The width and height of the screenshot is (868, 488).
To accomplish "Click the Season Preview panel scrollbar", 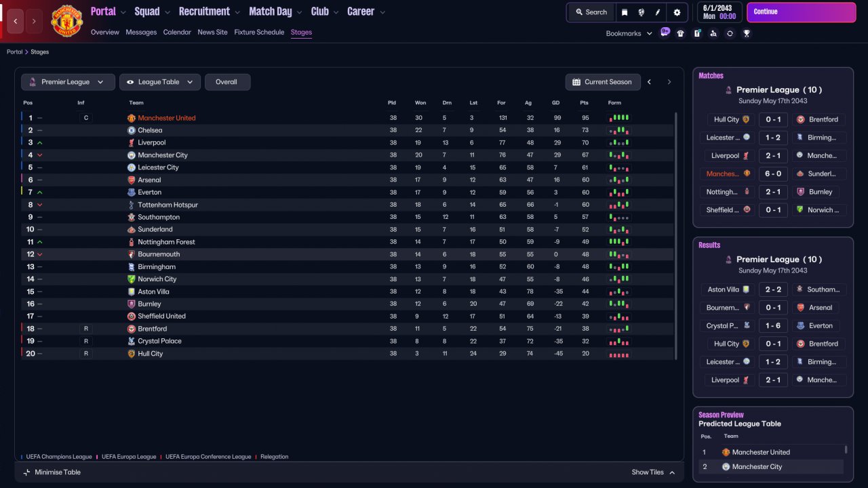I will (847, 449).
